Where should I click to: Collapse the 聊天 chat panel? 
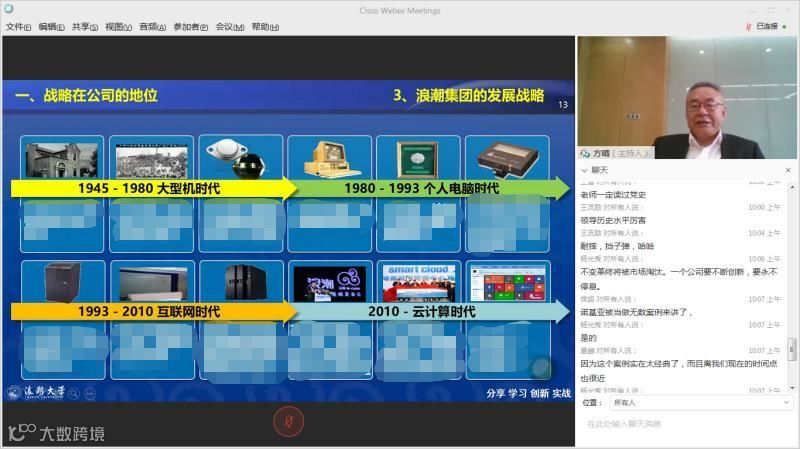(584, 170)
